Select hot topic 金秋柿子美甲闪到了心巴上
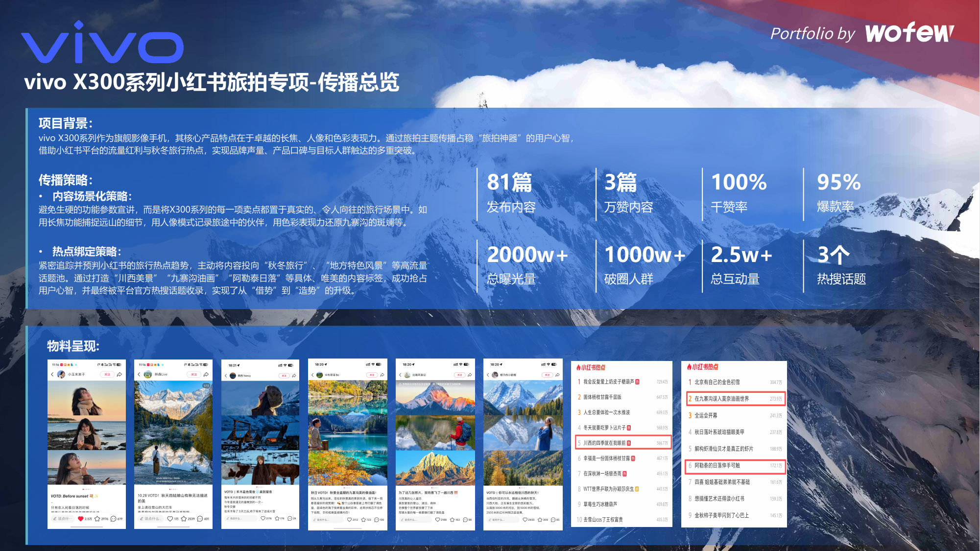This screenshot has height=551, width=980. pos(735,515)
